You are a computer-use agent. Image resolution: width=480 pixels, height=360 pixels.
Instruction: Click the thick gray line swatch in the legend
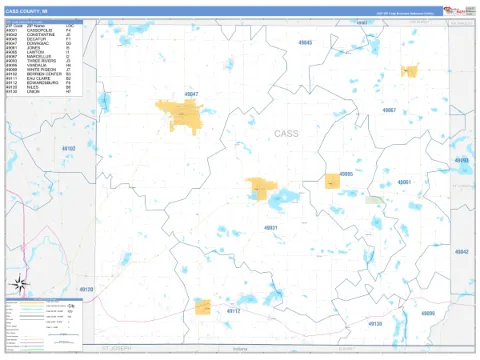click(x=32, y=316)
